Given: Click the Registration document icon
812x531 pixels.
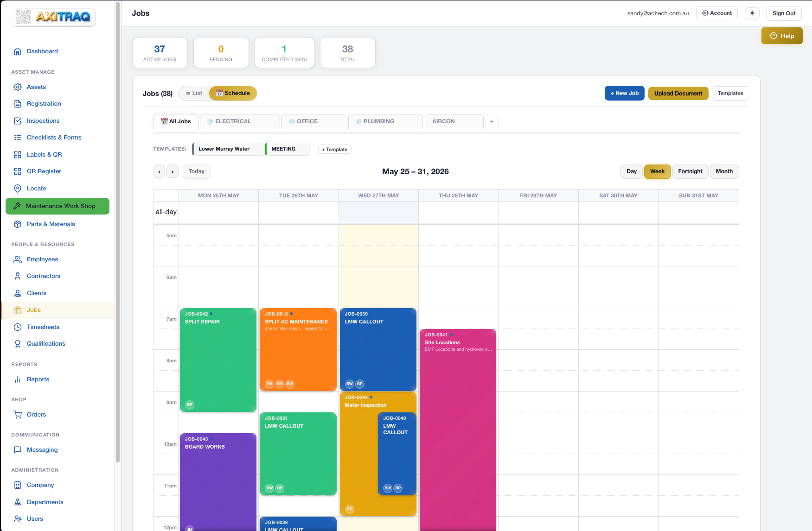Looking at the screenshot, I should (18, 104).
